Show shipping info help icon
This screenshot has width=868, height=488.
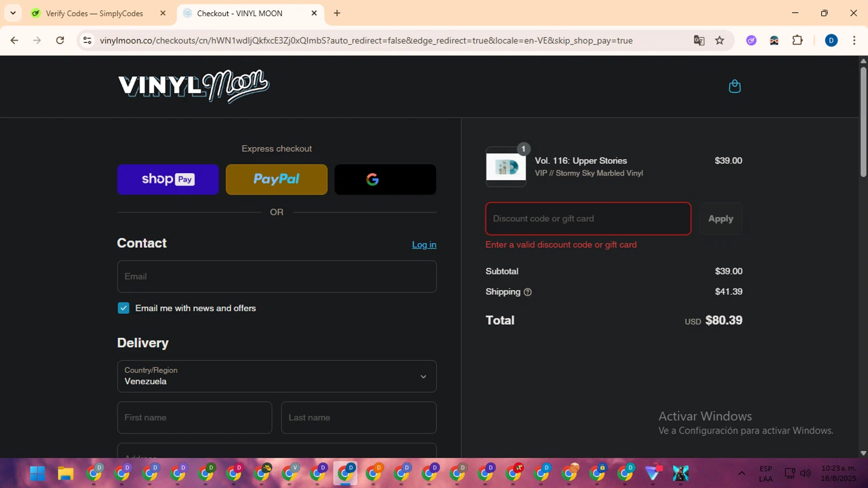pos(528,292)
